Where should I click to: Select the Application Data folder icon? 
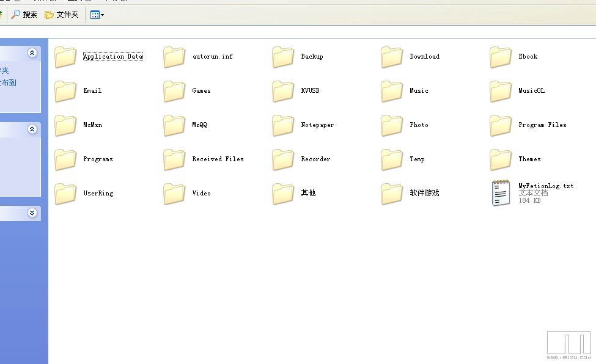(65, 57)
